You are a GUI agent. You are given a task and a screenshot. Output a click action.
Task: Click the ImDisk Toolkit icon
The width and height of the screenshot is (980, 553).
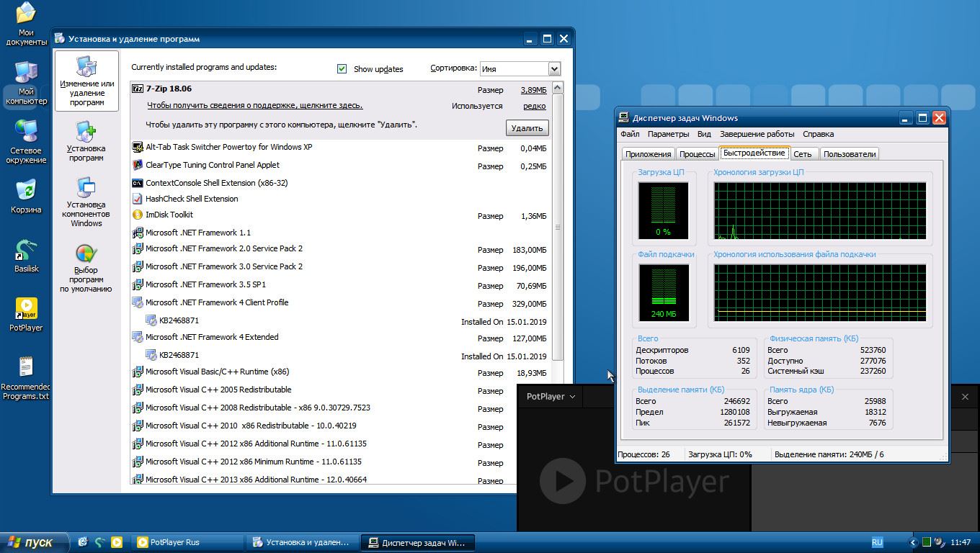pyautogui.click(x=138, y=215)
